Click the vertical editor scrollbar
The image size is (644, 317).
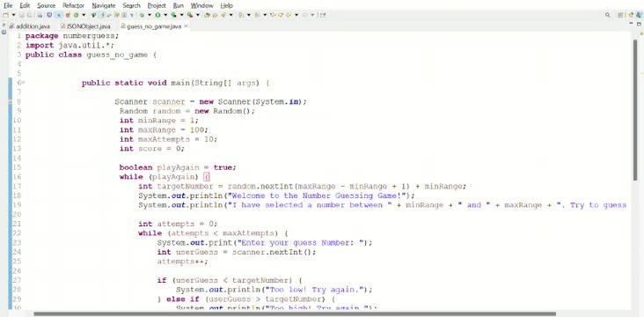tap(636, 106)
